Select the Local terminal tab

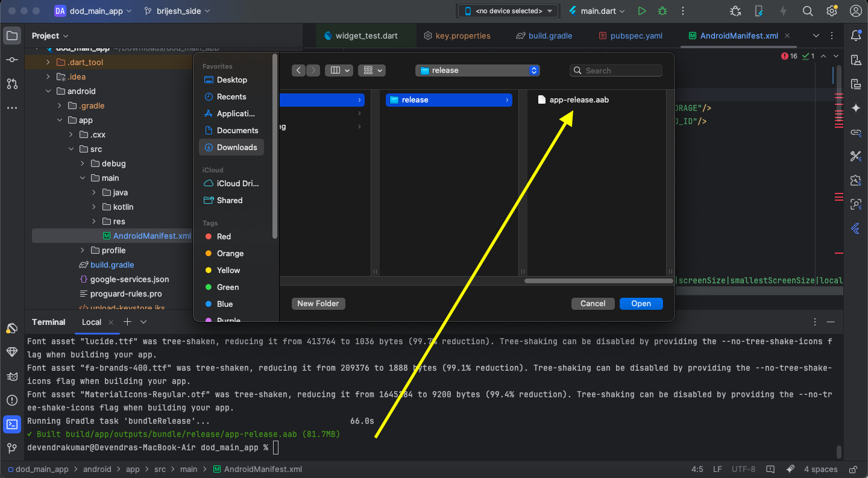[x=92, y=322]
